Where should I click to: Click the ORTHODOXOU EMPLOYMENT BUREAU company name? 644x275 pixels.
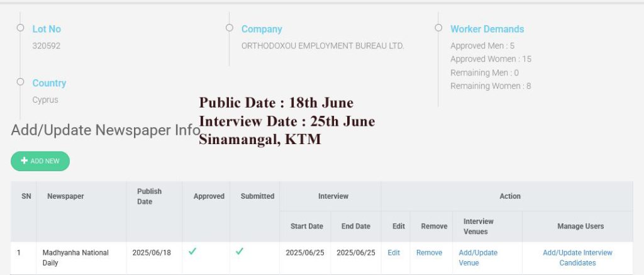click(x=323, y=46)
